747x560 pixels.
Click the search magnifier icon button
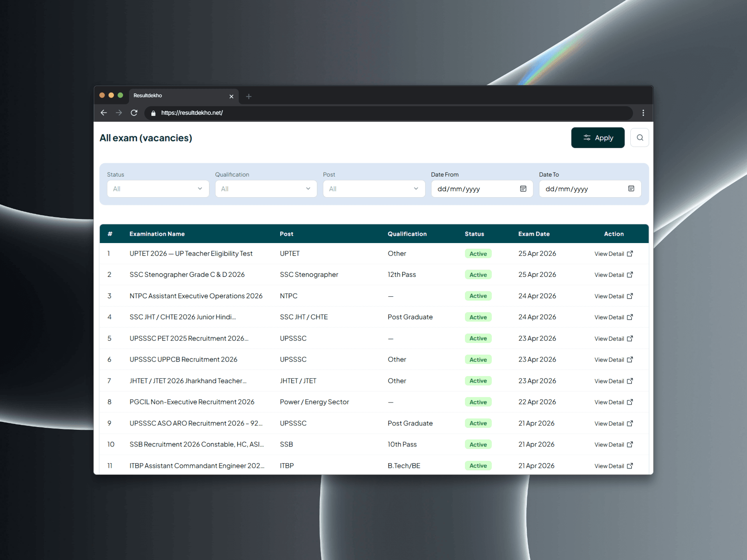(x=640, y=138)
